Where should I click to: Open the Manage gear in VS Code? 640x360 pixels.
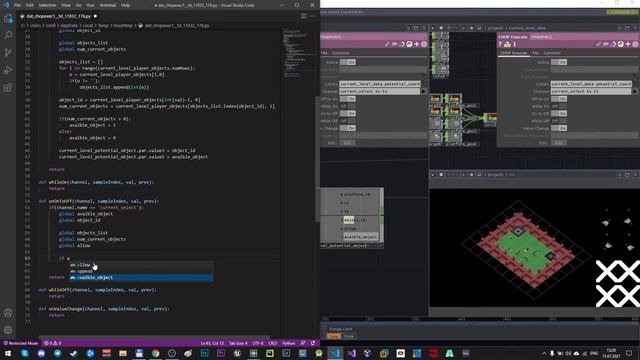pyautogui.click(x=8, y=330)
